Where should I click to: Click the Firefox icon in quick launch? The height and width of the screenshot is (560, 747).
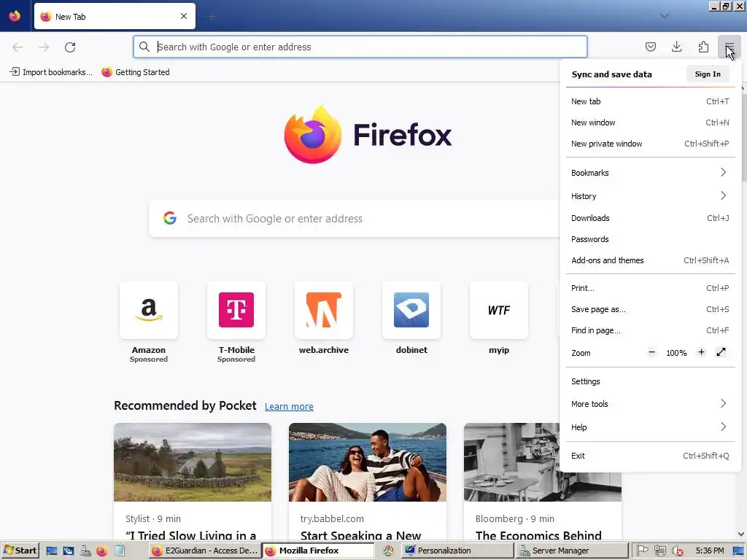[x=102, y=551]
